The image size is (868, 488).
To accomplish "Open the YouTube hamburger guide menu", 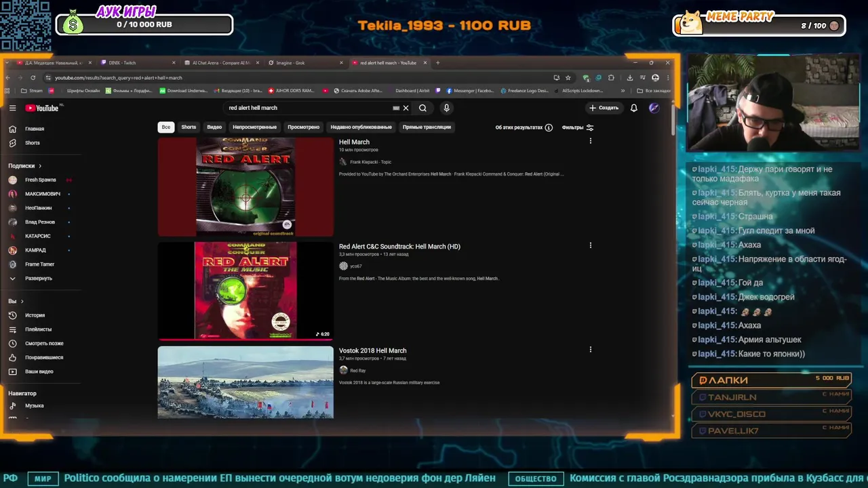I will point(12,108).
